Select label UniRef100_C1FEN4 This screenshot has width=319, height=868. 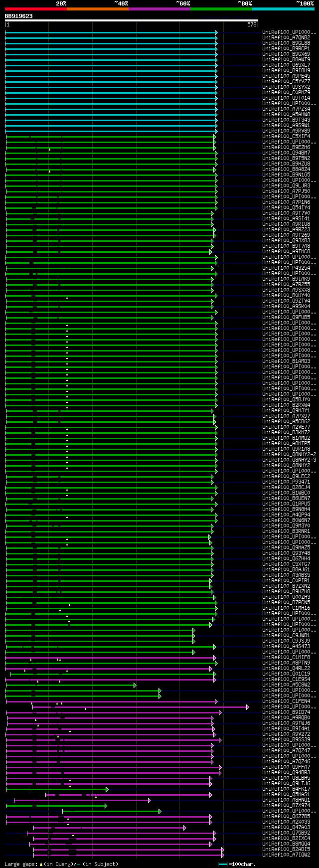pyautogui.click(x=286, y=701)
